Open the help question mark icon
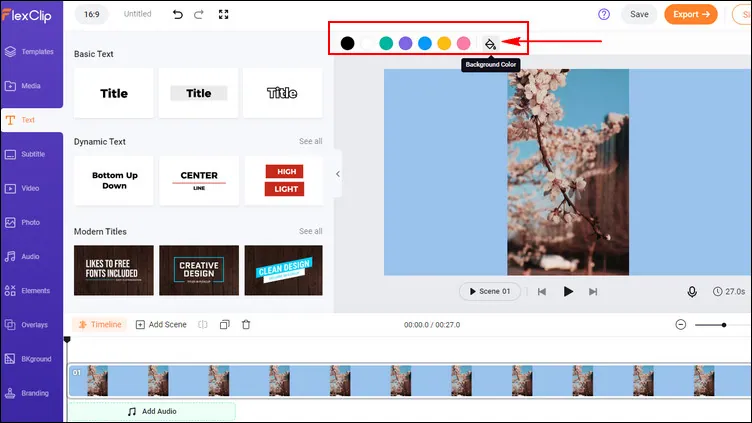 [x=604, y=14]
